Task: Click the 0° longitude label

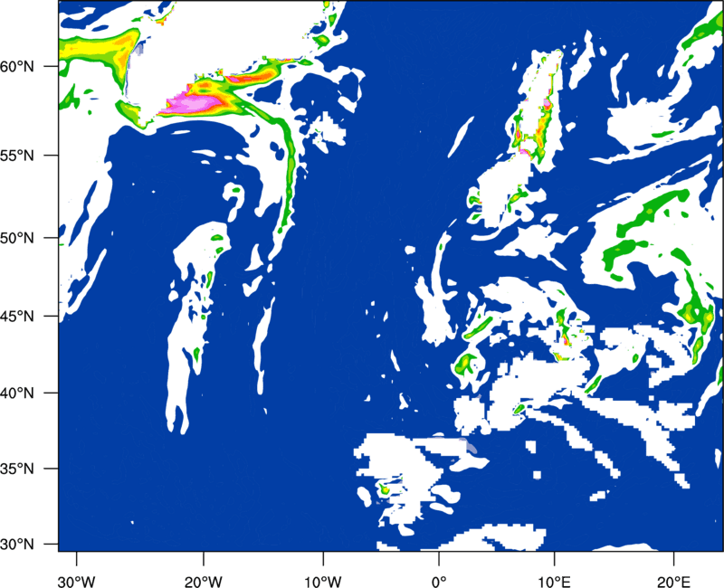Action: (x=439, y=582)
